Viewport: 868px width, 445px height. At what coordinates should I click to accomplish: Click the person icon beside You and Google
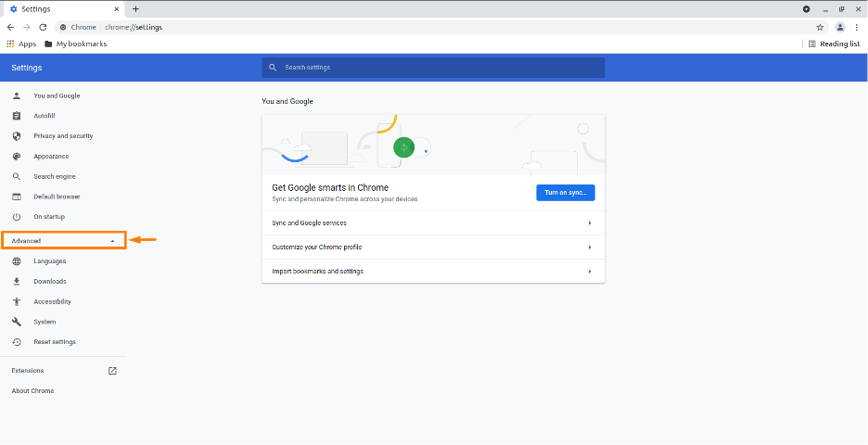(x=17, y=95)
